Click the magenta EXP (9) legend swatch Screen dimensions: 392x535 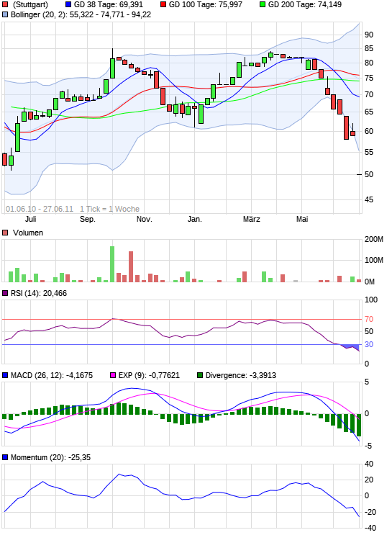(x=113, y=375)
